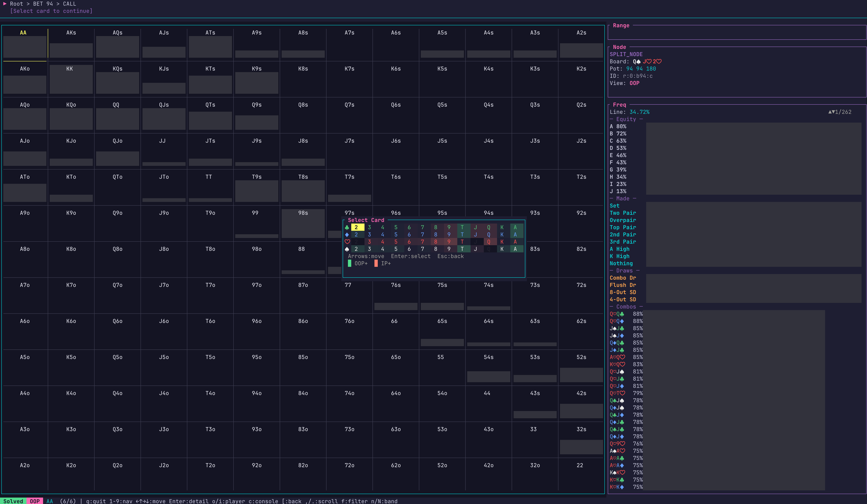The width and height of the screenshot is (867, 504).
Task: Pick the Ten of spades from the card selector
Action: pyautogui.click(x=462, y=249)
